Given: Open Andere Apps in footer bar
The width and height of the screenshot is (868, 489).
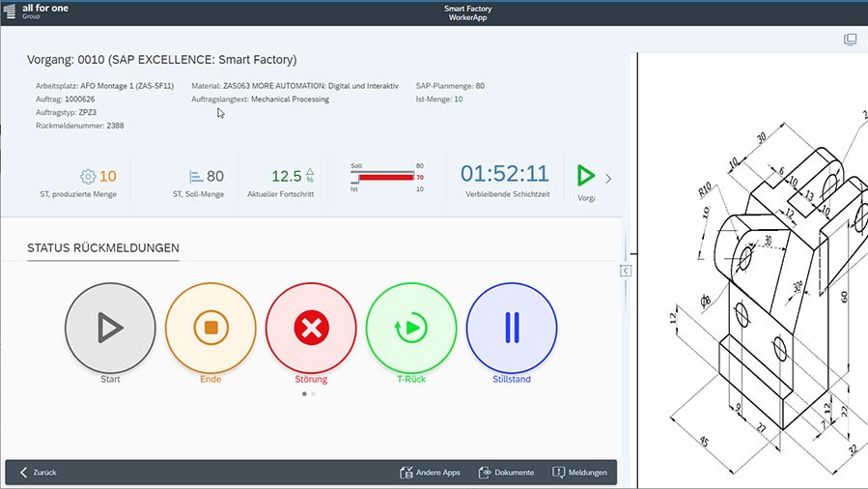Looking at the screenshot, I should [430, 473].
